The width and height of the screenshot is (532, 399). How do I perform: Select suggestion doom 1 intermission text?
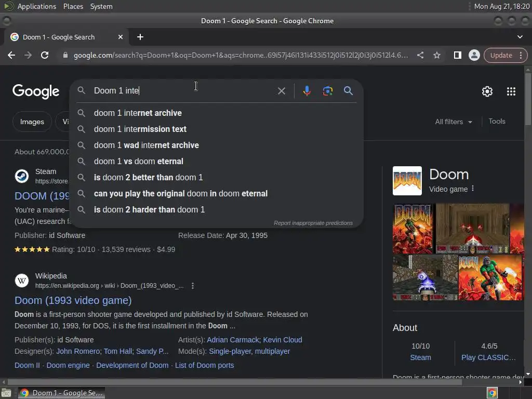[217, 129]
